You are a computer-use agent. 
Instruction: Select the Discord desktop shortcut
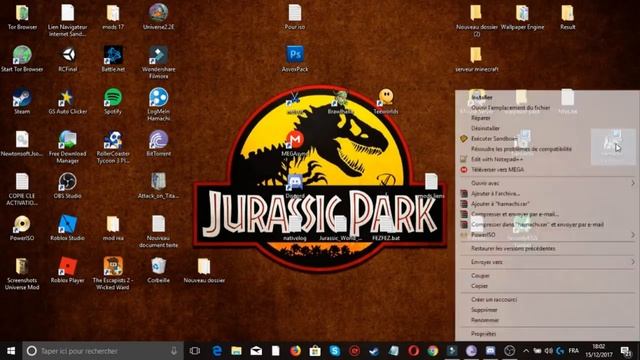click(295, 186)
